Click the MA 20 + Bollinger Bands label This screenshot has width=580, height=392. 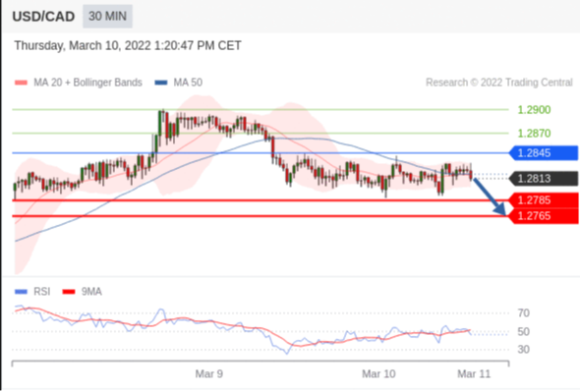coord(87,83)
